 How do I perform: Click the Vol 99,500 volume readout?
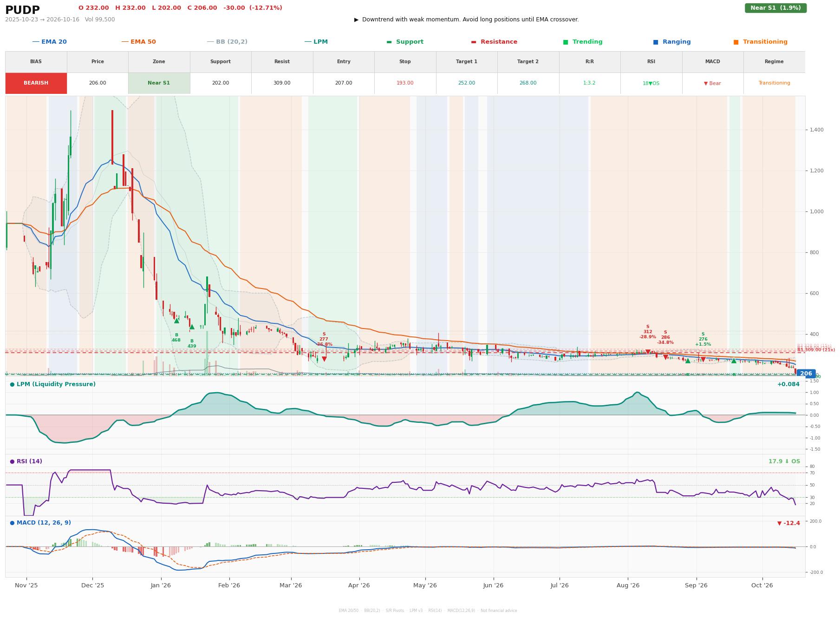100,20
